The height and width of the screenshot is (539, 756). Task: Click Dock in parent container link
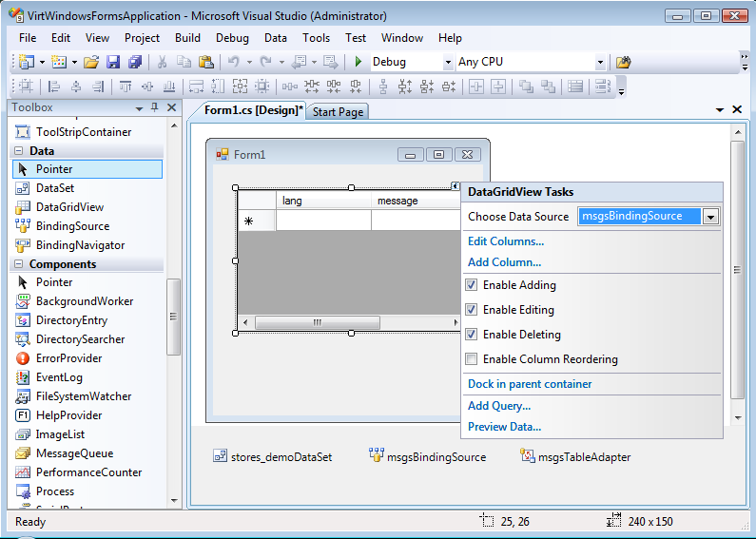tap(530, 384)
